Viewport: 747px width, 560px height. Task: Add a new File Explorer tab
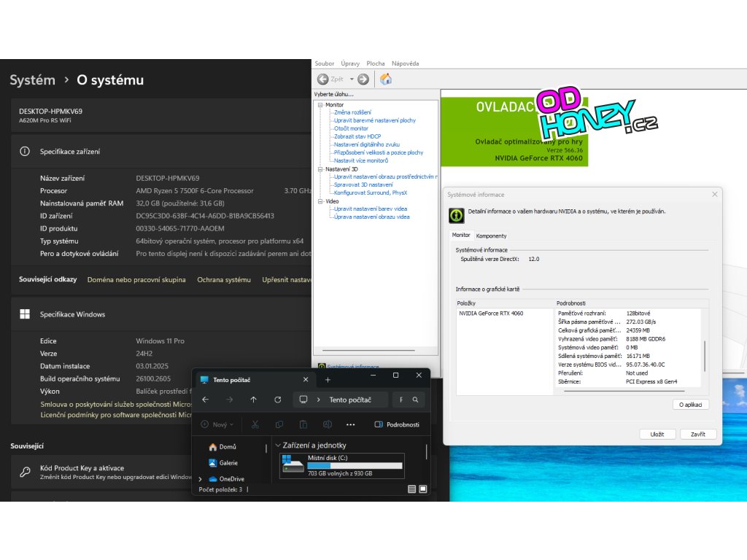(328, 379)
